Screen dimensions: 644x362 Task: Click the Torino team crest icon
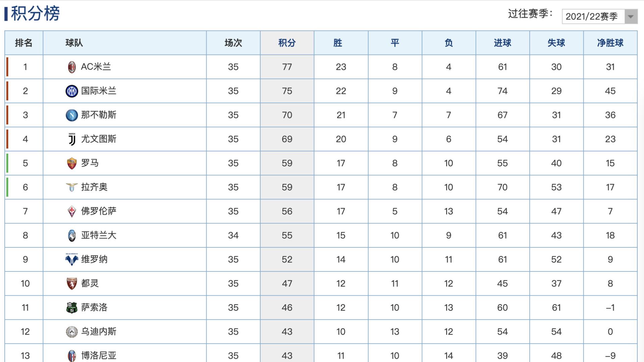point(71,284)
